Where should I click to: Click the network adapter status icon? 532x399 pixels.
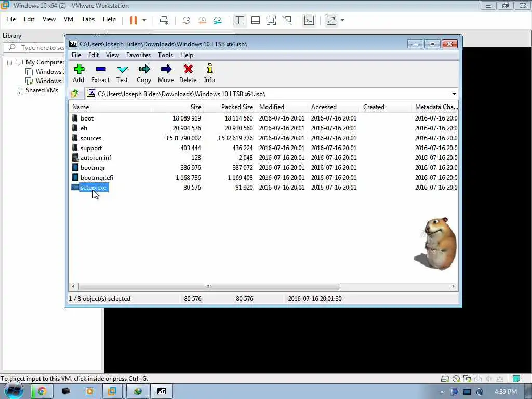coord(467,379)
